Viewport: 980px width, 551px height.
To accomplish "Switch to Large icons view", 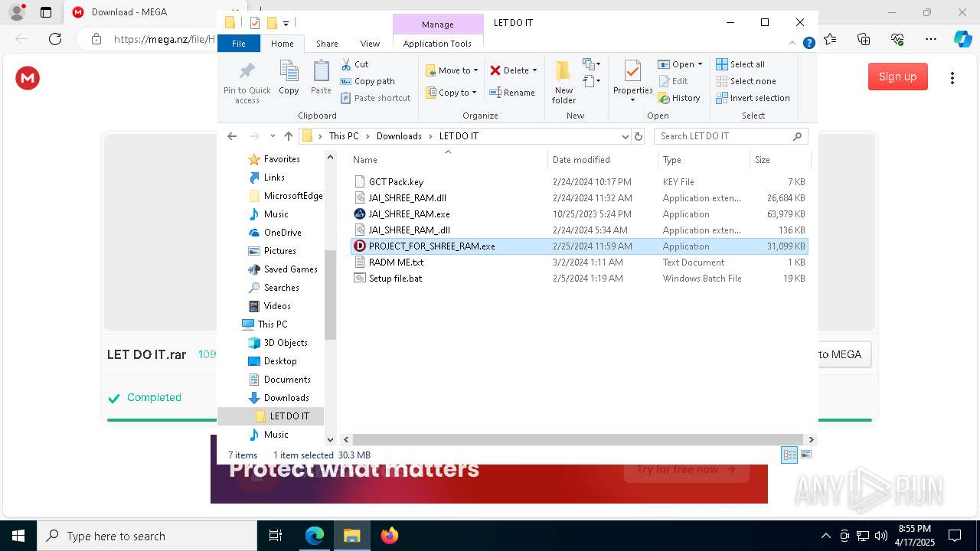I will 805,455.
